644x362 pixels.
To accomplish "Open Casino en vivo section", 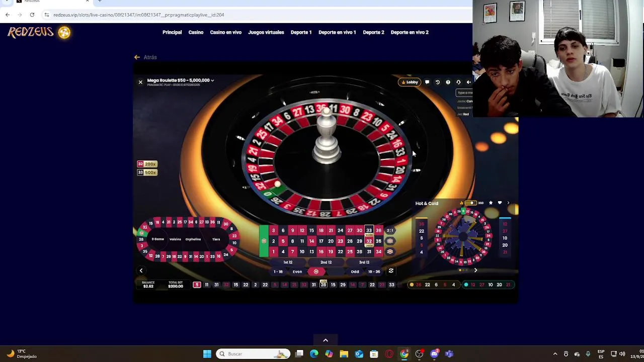I will [225, 32].
